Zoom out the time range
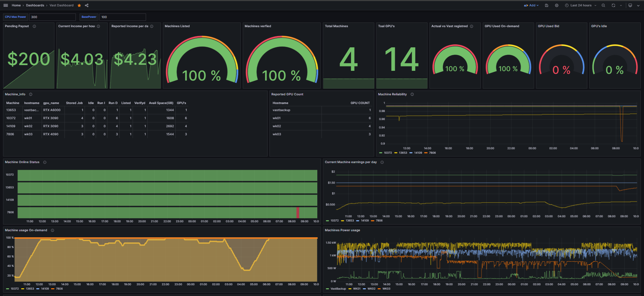 point(603,5)
